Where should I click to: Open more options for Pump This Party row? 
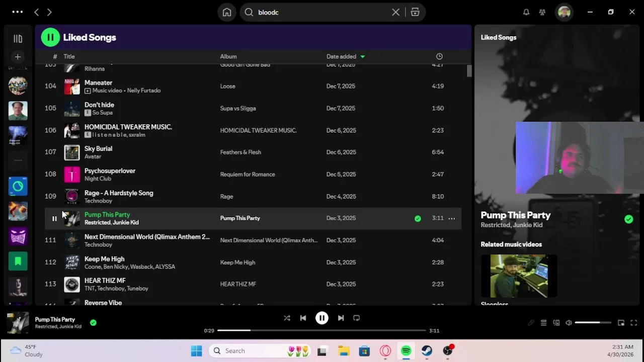(451, 218)
